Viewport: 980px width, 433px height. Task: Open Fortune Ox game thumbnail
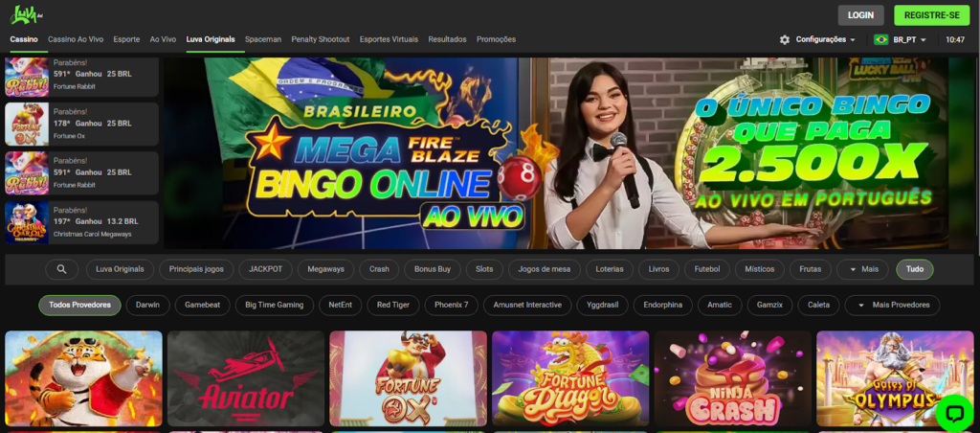tap(408, 378)
